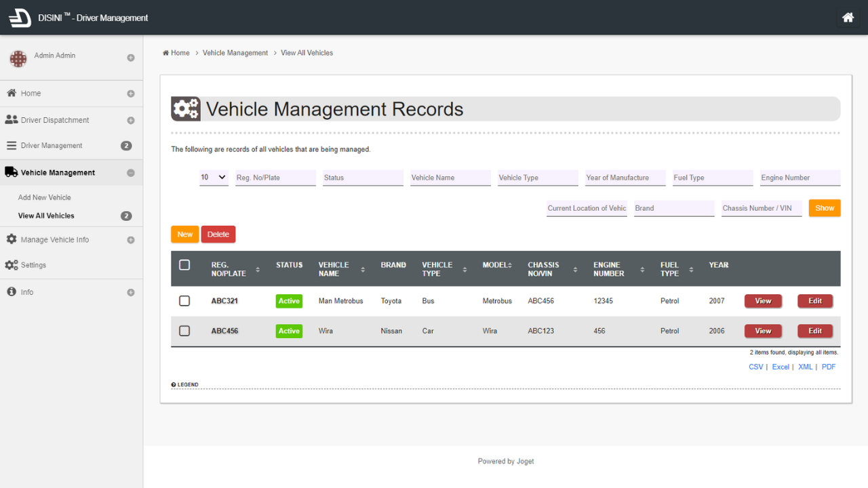Click the Driver Dispatchment people icon
Image resolution: width=868 pixels, height=488 pixels.
click(11, 120)
